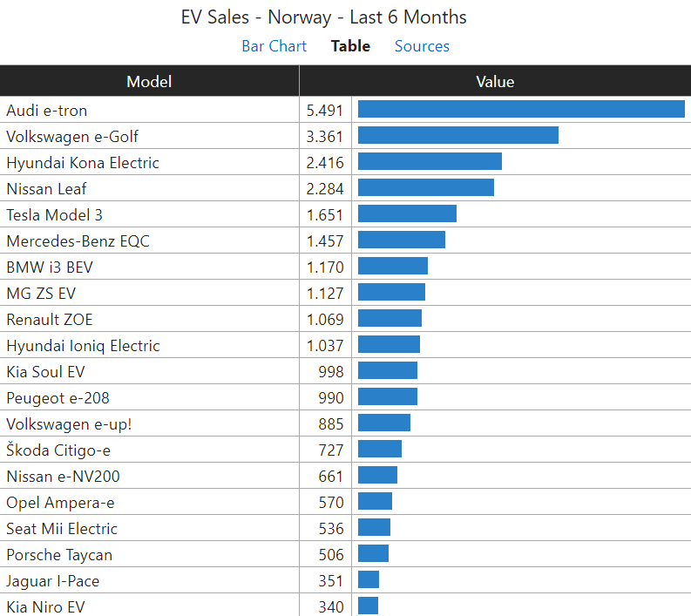Click the value 5.491
The image size is (691, 616).
(325, 110)
